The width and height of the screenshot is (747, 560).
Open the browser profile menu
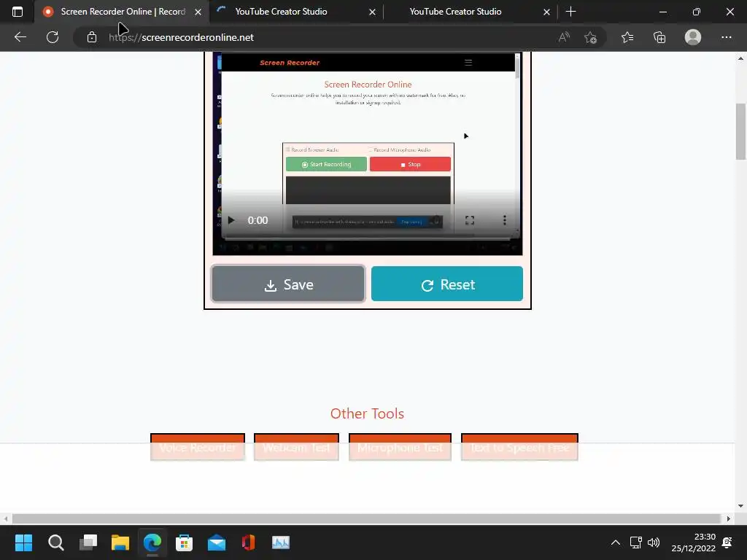(x=693, y=37)
